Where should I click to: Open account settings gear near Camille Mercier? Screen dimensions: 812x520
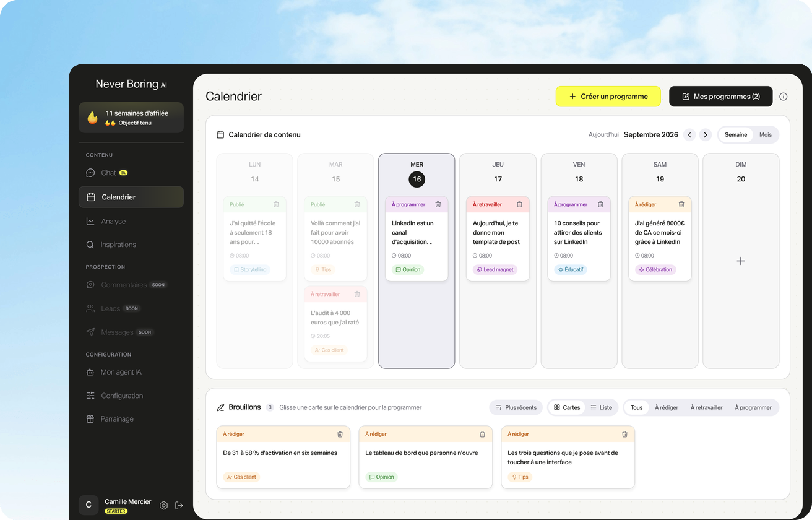coord(163,505)
